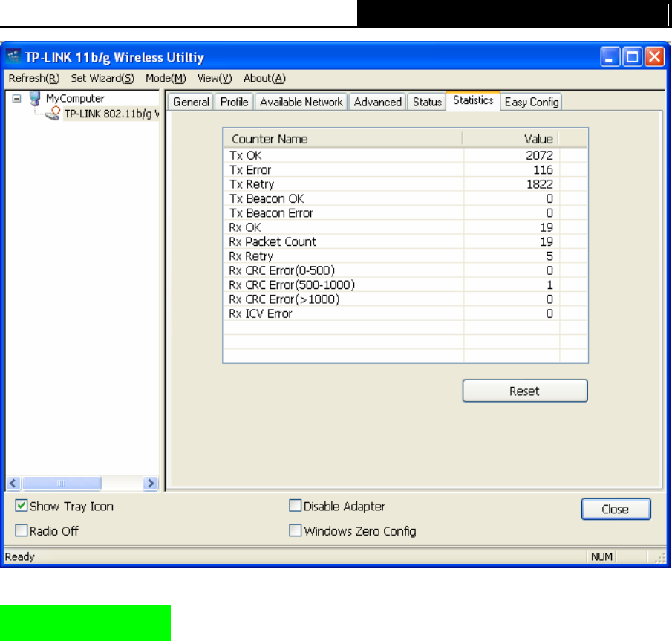The image size is (672, 641).
Task: Click the horizontal scrollbar thumb in tree panel
Action: pos(62,484)
